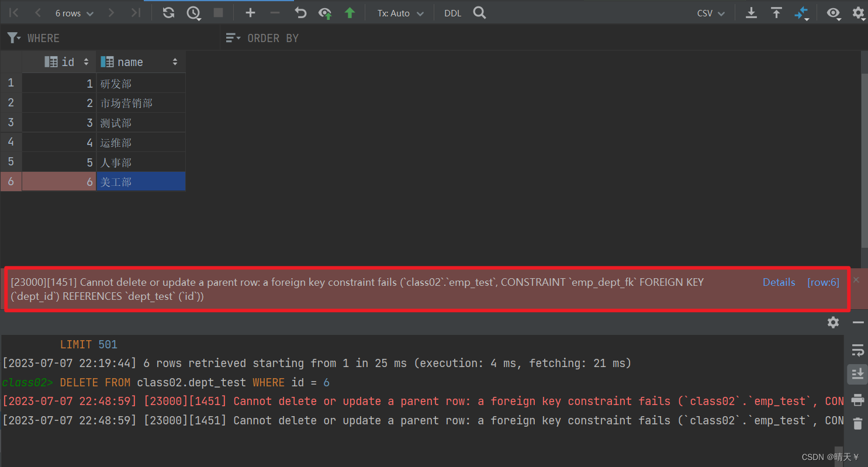Delete the selected row using minus icon
The width and height of the screenshot is (868, 467).
click(275, 12)
